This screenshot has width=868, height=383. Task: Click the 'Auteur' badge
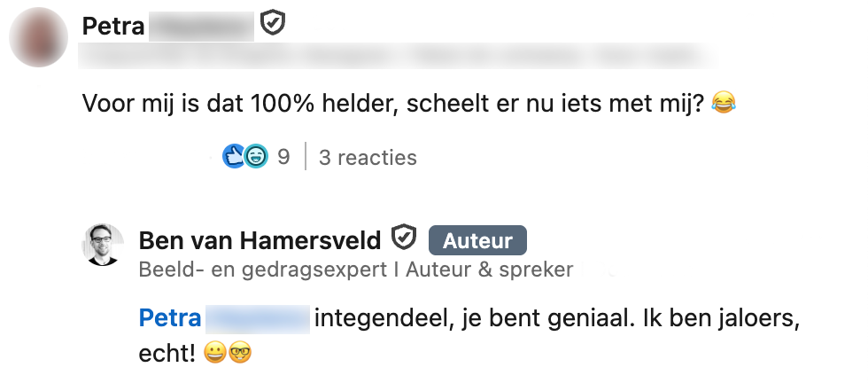pyautogui.click(x=477, y=240)
